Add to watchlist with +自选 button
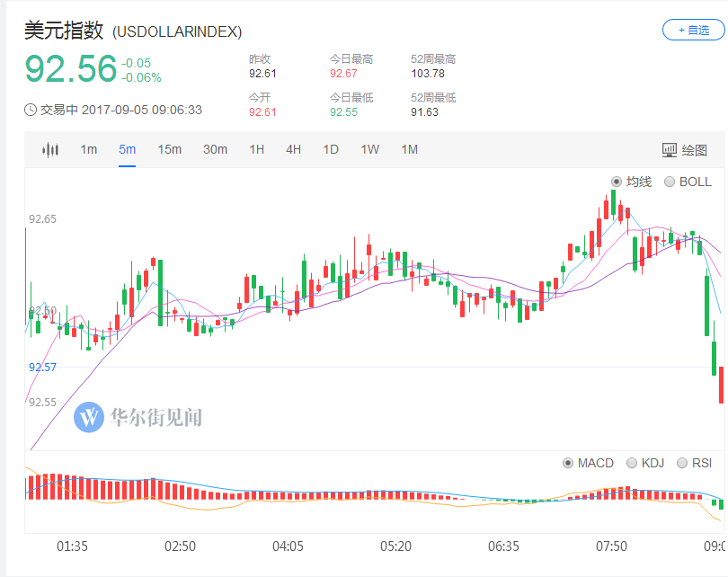Screen dimensions: 728x577 coord(694,31)
